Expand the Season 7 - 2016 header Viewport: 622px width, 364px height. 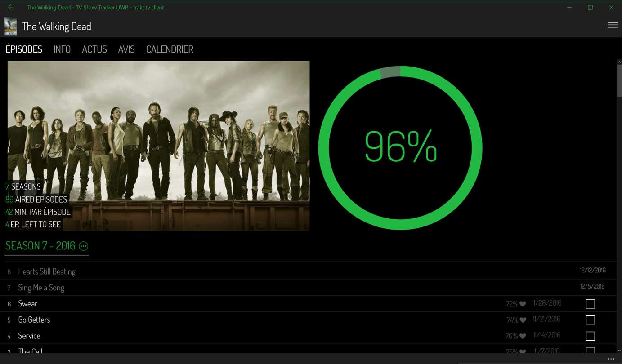[40, 246]
